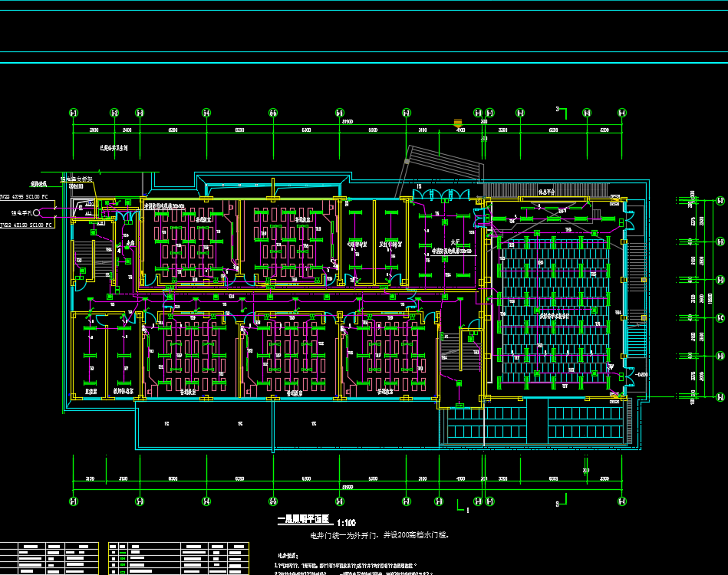
Task: Click the 电气说明 notes heading
Action: tap(288, 556)
